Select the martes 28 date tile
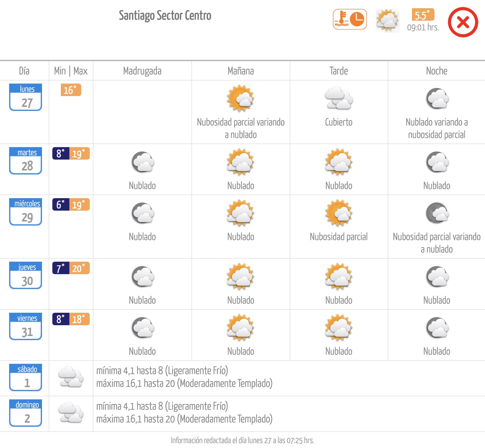The image size is (485, 448). pyautogui.click(x=26, y=161)
